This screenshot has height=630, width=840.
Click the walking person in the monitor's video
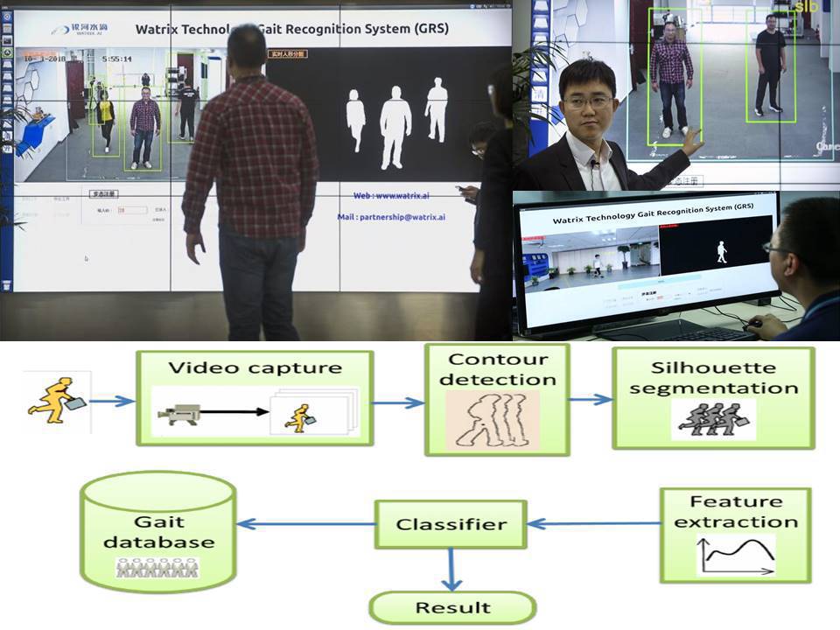[598, 264]
